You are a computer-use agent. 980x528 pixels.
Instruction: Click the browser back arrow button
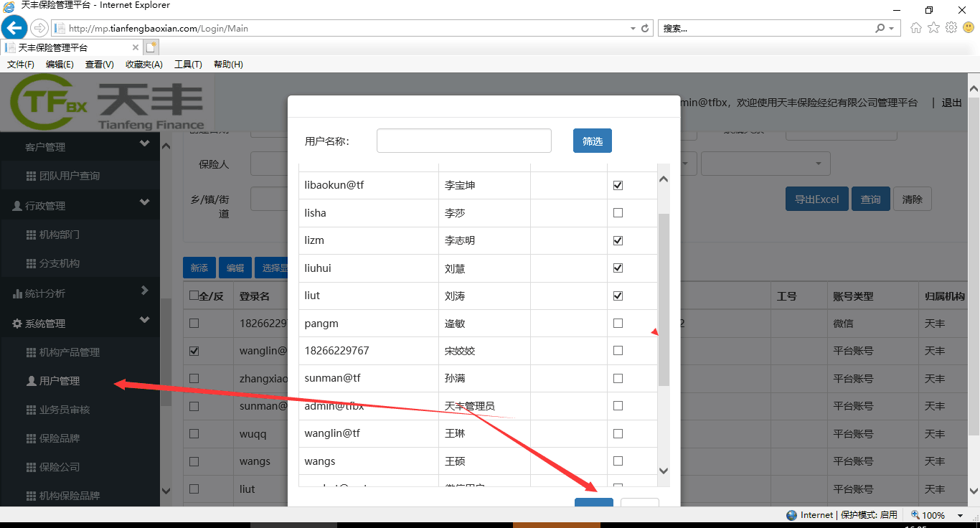tap(14, 28)
